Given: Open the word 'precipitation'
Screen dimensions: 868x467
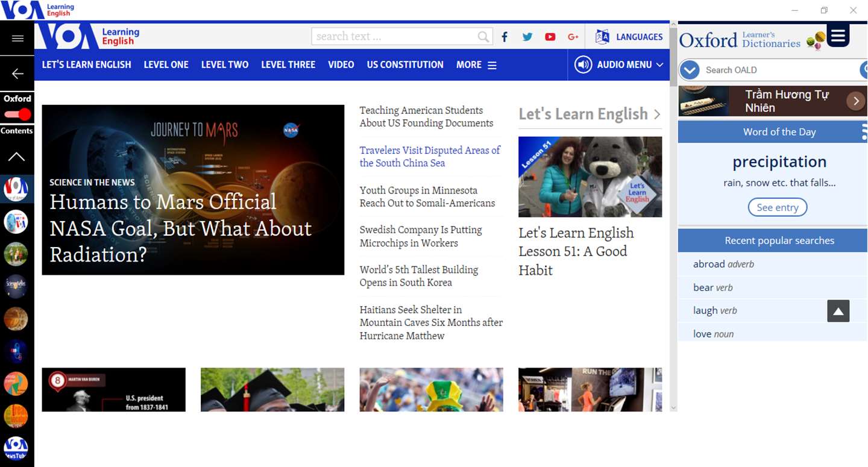Looking at the screenshot, I should pyautogui.click(x=779, y=161).
